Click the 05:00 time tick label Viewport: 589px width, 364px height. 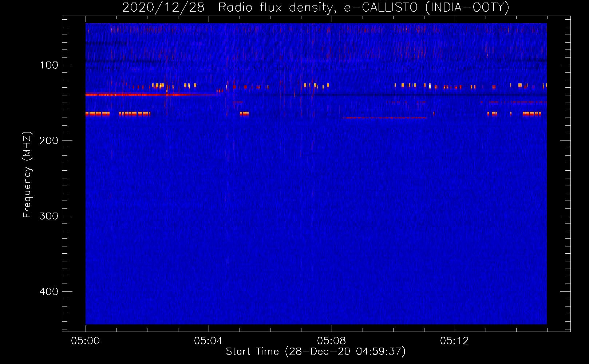(86, 341)
